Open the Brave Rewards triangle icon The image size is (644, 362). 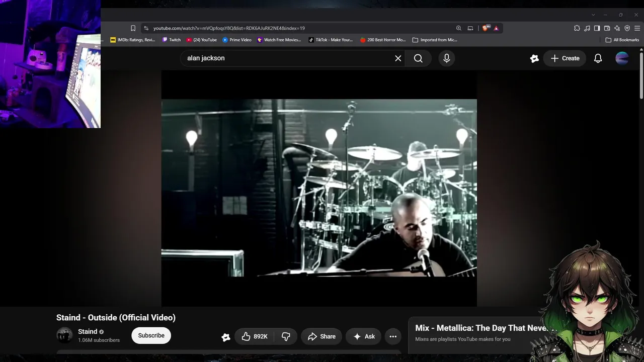(496, 28)
